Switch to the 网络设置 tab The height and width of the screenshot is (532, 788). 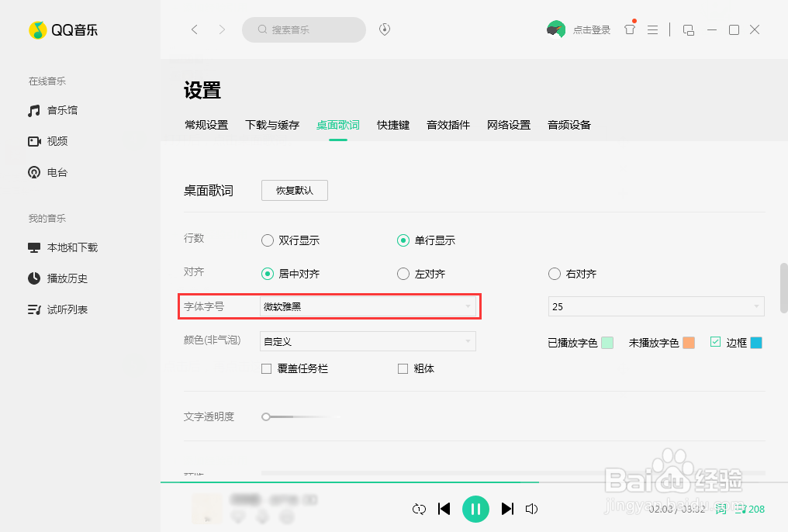[x=509, y=124]
